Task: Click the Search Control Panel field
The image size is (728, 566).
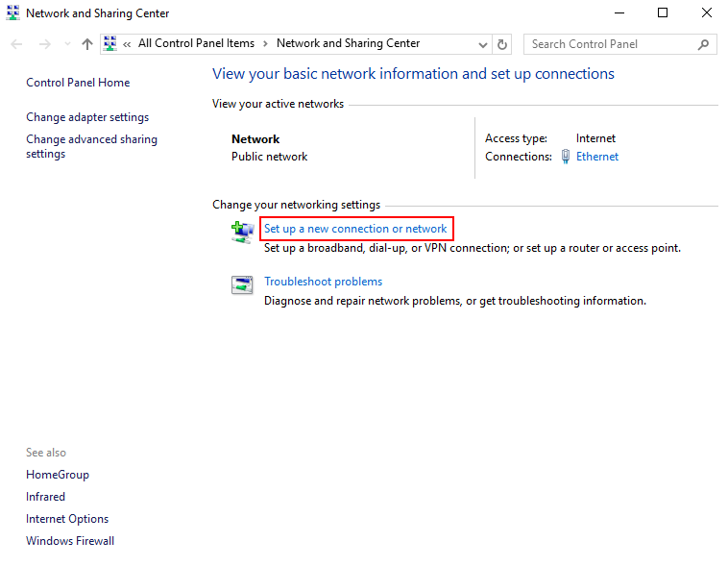Action: pyautogui.click(x=610, y=44)
